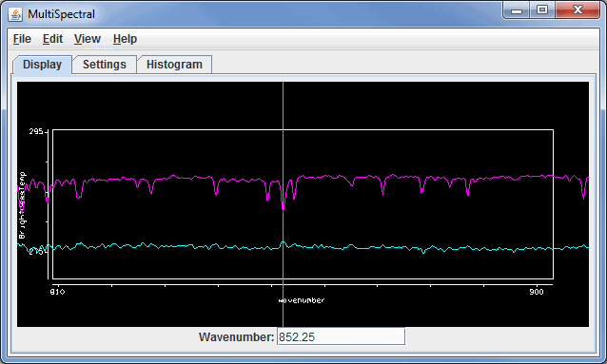Click the MultiSpectral title bar text
The width and height of the screenshot is (607, 364).
pos(61,14)
